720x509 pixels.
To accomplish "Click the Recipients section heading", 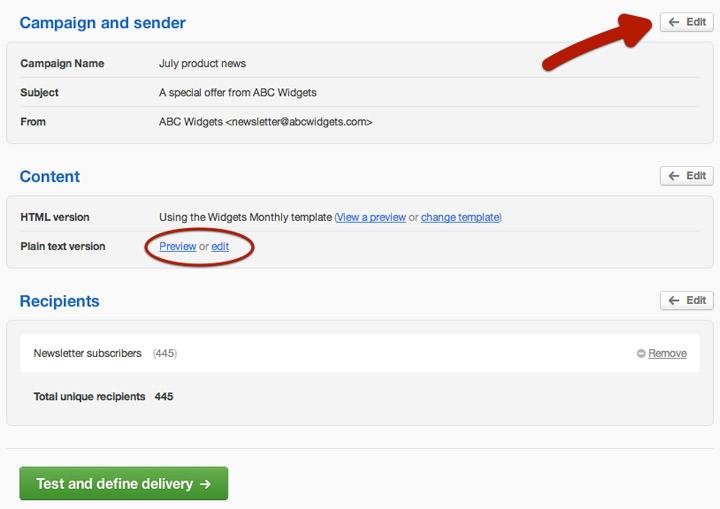I will click(x=59, y=301).
